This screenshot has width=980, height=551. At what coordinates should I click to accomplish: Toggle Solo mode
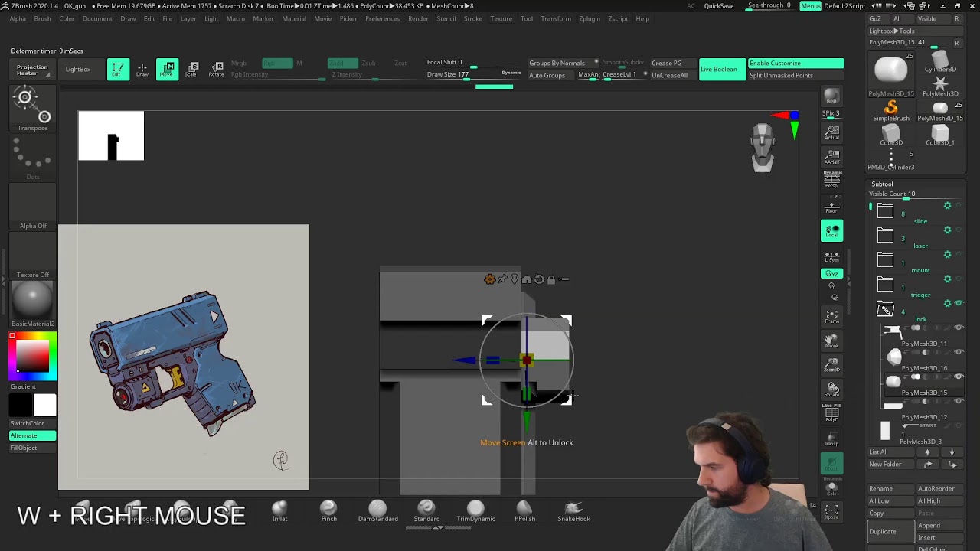click(x=831, y=486)
